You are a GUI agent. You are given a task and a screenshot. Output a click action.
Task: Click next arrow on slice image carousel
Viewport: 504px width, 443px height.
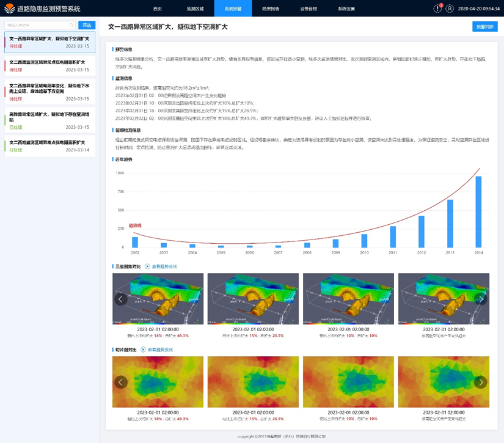481,382
